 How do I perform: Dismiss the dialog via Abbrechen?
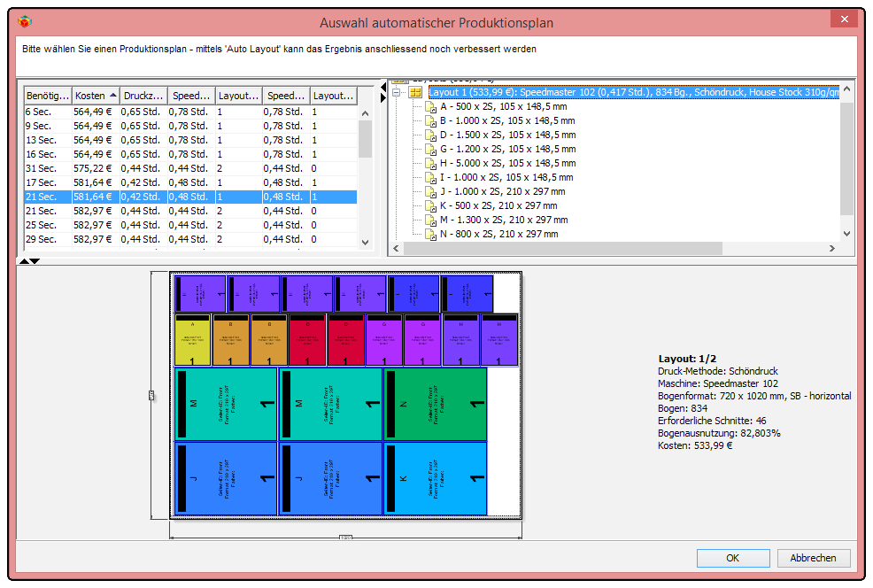813,558
